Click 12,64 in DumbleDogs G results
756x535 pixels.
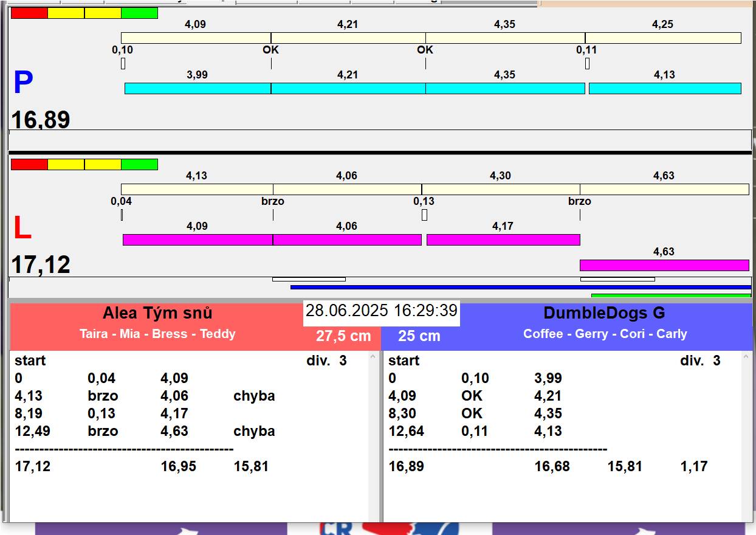406,431
